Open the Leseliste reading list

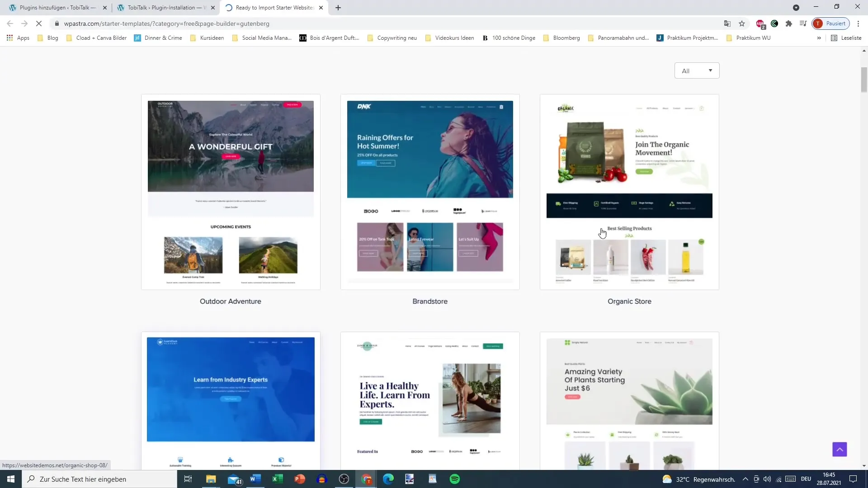[x=846, y=38]
